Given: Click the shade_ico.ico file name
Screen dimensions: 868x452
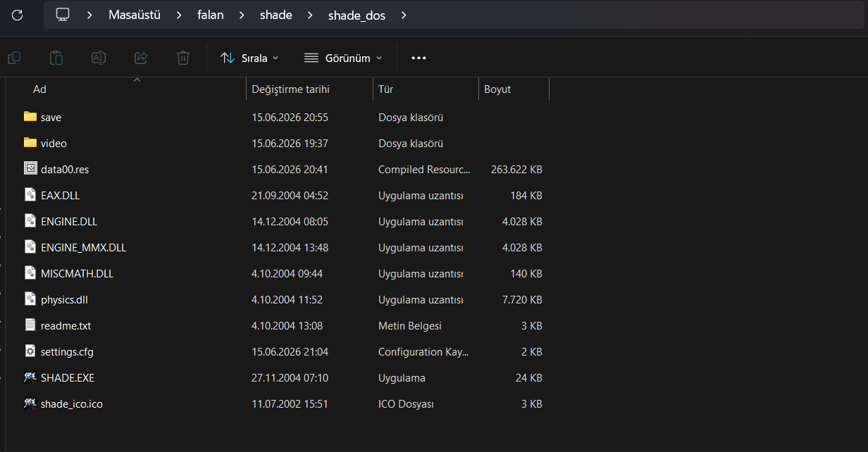Looking at the screenshot, I should coord(72,404).
